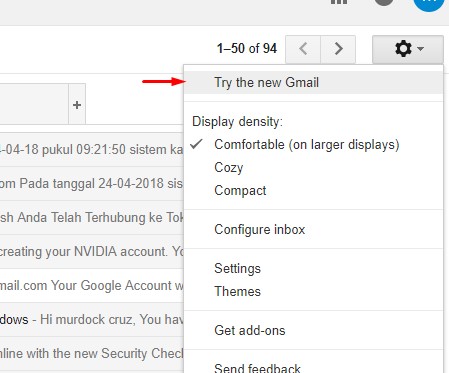
Task: Select Get add-ons
Action: point(313,330)
